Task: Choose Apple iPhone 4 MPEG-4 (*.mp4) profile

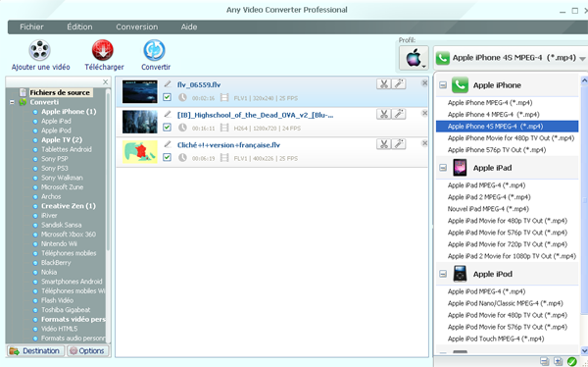Action: click(x=494, y=114)
